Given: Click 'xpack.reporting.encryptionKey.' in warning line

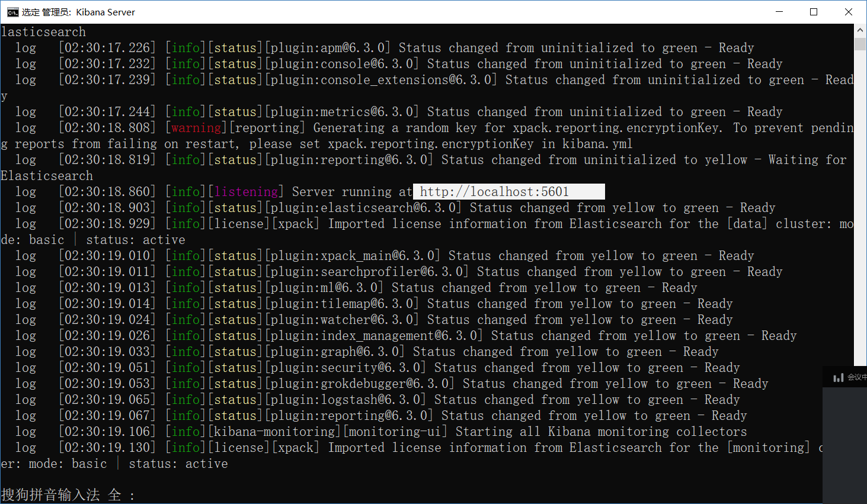Looking at the screenshot, I should pyautogui.click(x=618, y=128).
